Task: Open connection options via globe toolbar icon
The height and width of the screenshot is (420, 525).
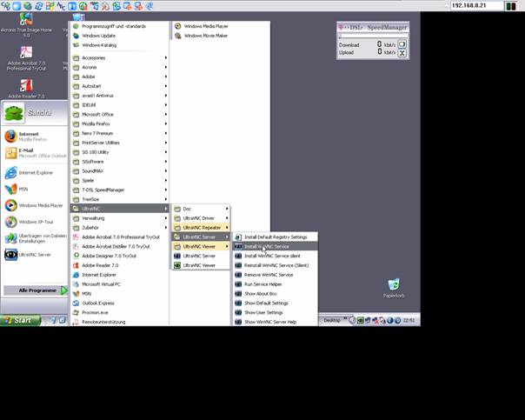Action: (x=28, y=6)
